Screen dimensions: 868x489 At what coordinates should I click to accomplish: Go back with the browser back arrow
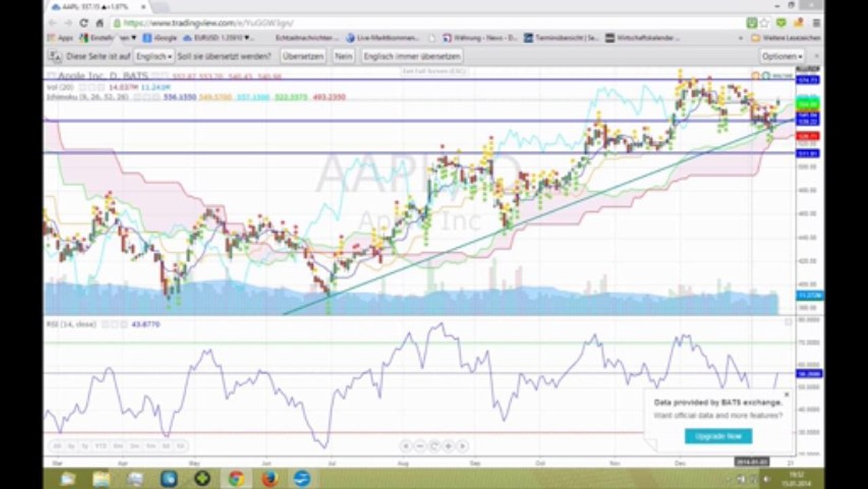[x=53, y=22]
